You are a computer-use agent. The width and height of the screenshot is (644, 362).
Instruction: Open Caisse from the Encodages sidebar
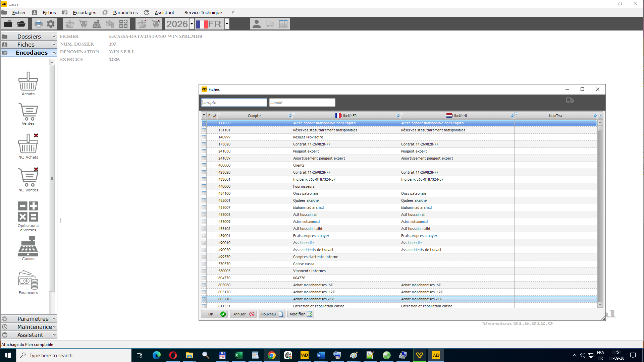pos(28,248)
